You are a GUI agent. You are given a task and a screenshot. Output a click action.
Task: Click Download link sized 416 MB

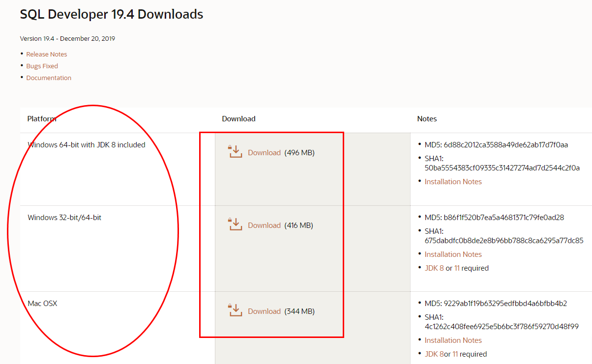tap(264, 225)
